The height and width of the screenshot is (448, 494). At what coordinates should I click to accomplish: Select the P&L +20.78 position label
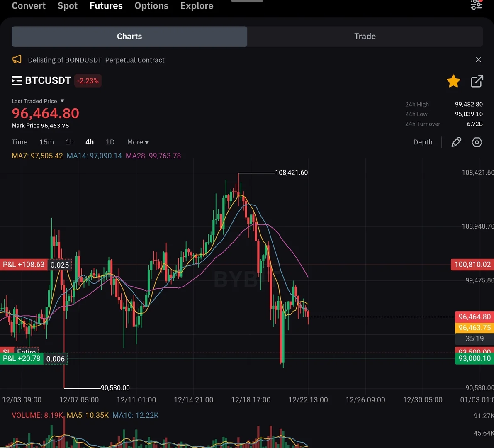click(x=22, y=358)
